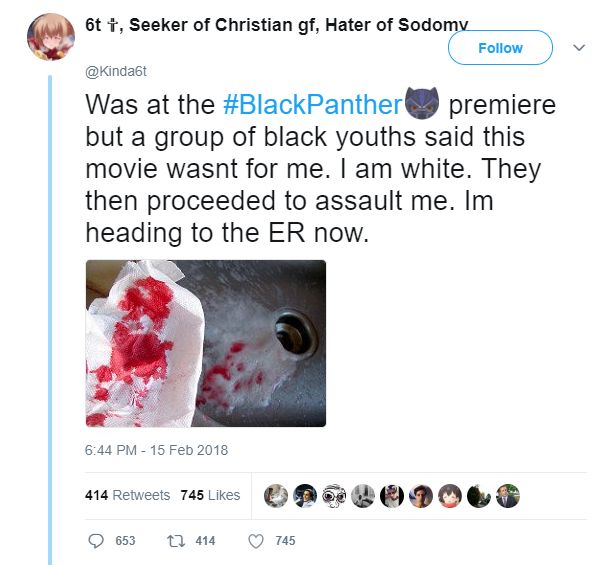This screenshot has height=565, width=610.
Task: Open the red-clothed anime character liker avatar
Action: pyautogui.click(x=450, y=495)
